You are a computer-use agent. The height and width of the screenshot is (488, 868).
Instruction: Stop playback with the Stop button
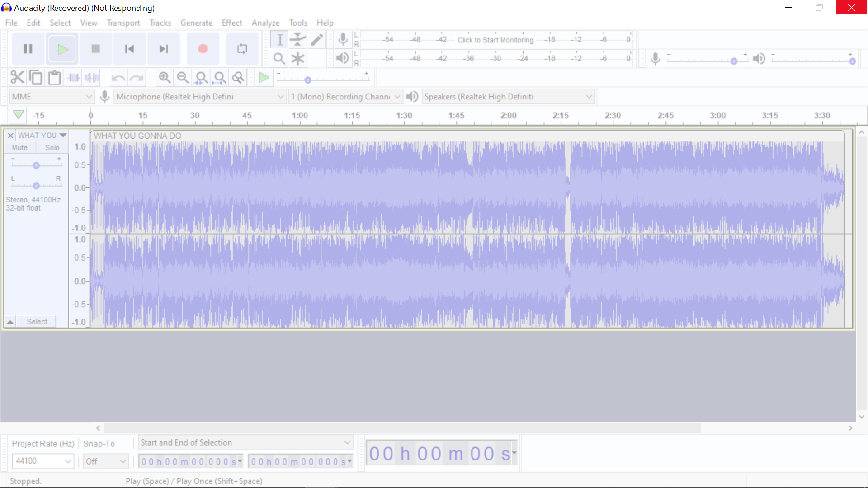[96, 49]
